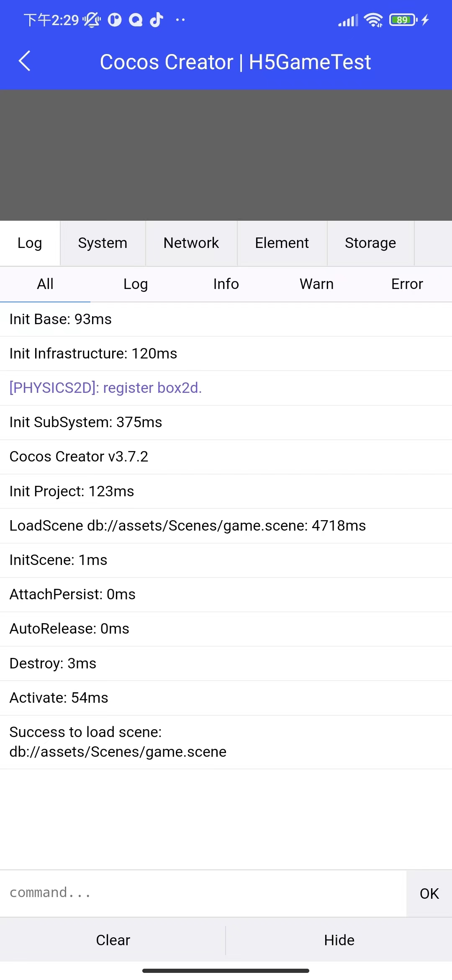The width and height of the screenshot is (452, 980).
Task: Tap the cellular signal bars icon
Action: pyautogui.click(x=348, y=20)
